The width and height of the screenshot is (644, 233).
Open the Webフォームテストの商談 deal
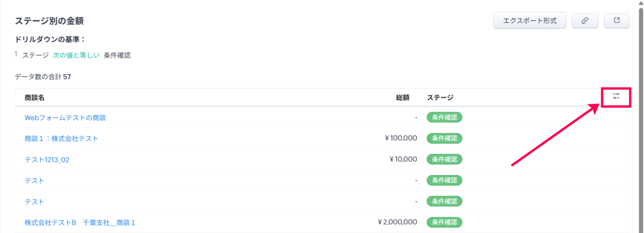point(65,118)
